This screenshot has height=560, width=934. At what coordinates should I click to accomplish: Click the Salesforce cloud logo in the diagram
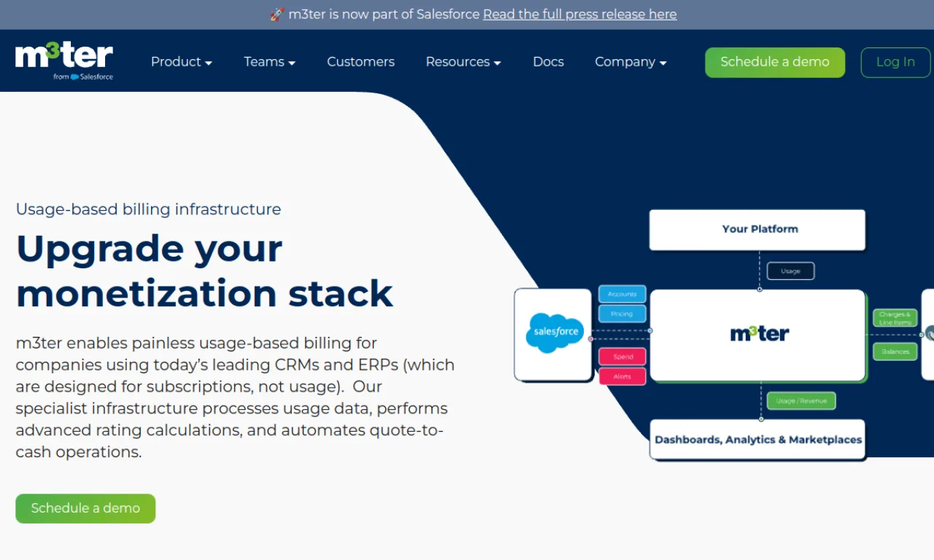(x=555, y=332)
